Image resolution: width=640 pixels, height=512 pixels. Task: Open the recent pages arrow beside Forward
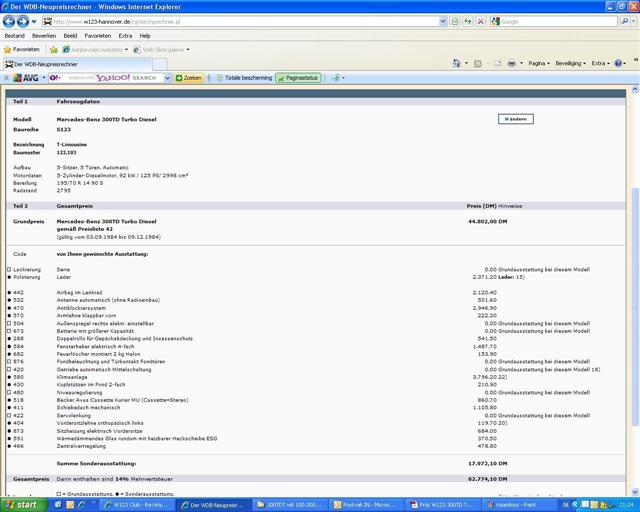34,22
